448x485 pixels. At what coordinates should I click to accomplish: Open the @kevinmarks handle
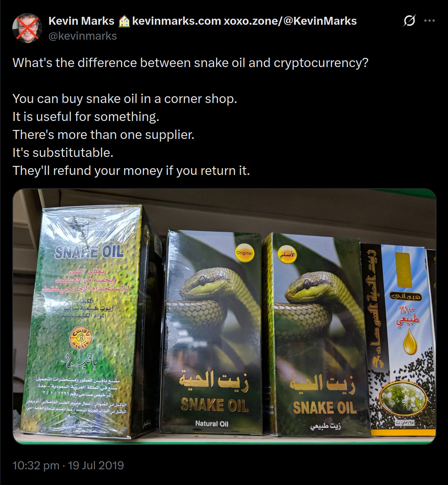point(83,36)
